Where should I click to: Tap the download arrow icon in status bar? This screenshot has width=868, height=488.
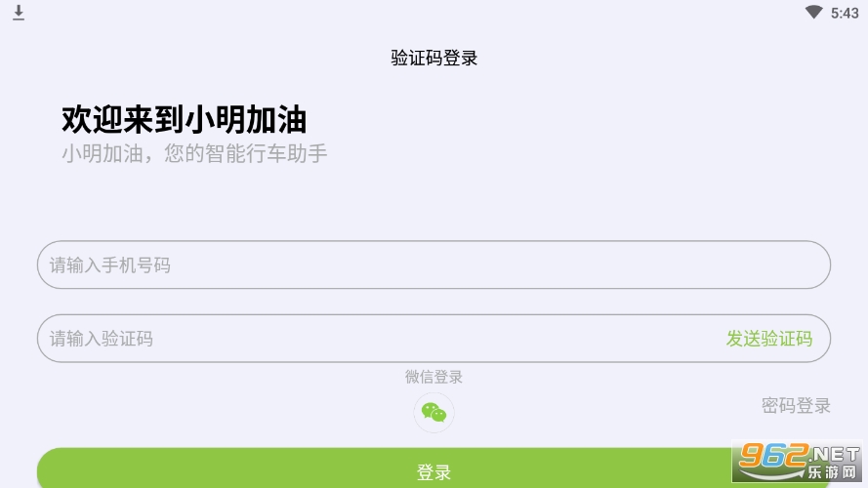pos(19,13)
